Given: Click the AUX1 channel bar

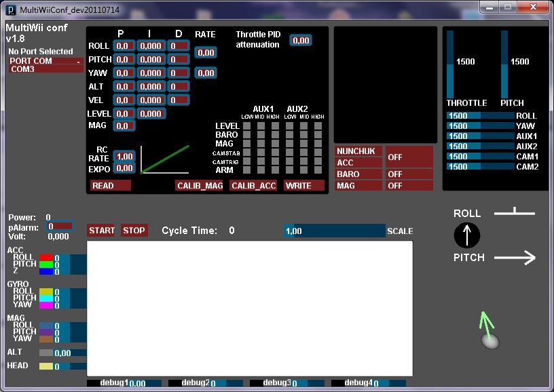Looking at the screenshot, I should click(x=481, y=136).
